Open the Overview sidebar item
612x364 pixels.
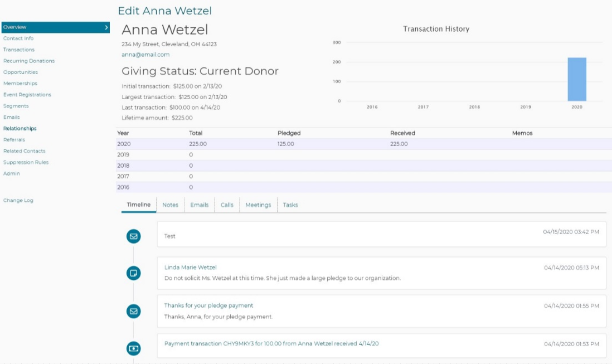pos(55,27)
